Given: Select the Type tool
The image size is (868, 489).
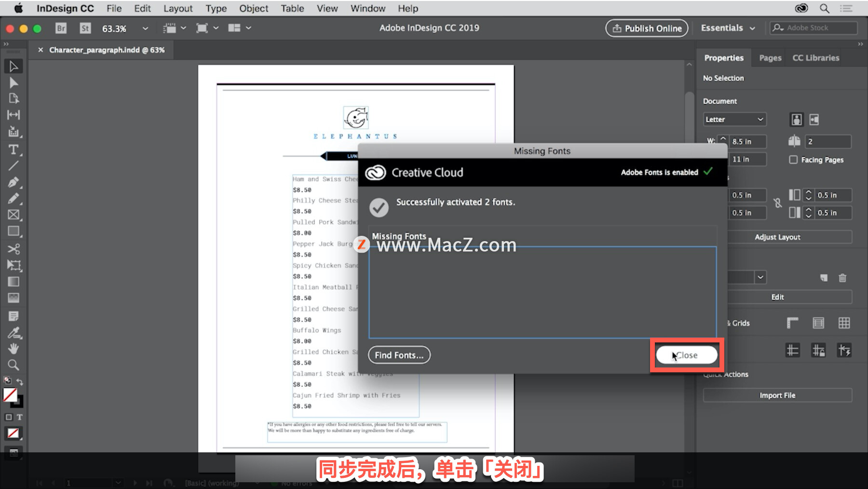Looking at the screenshot, I should [14, 149].
